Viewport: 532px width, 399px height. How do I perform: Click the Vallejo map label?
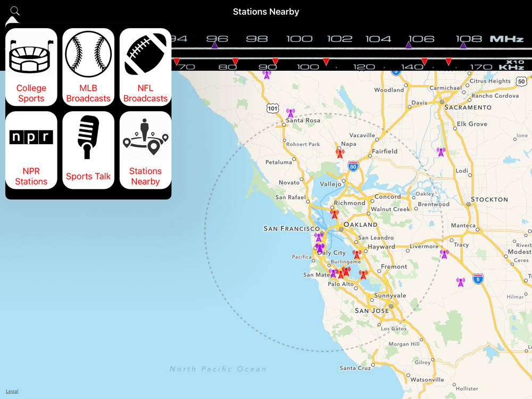(x=330, y=184)
